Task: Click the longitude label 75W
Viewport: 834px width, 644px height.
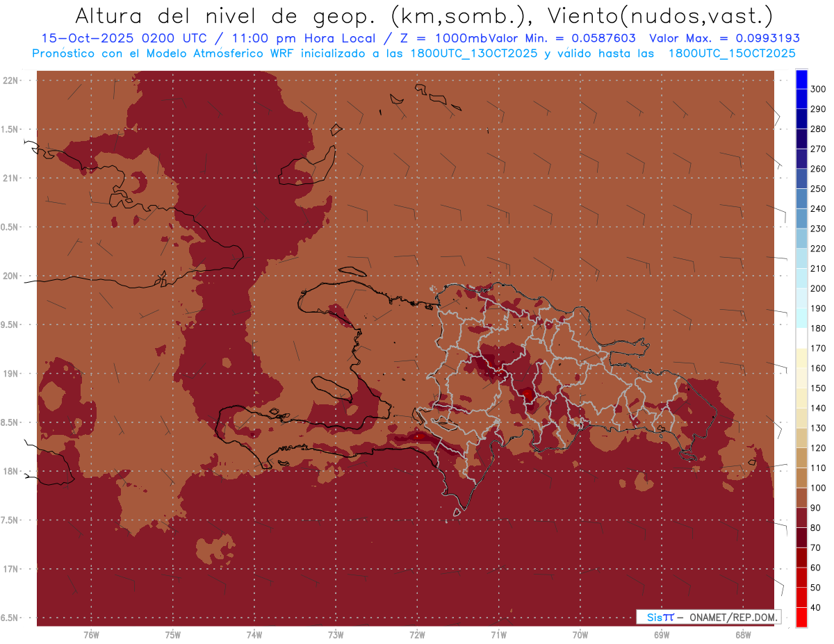Action: coord(173,635)
